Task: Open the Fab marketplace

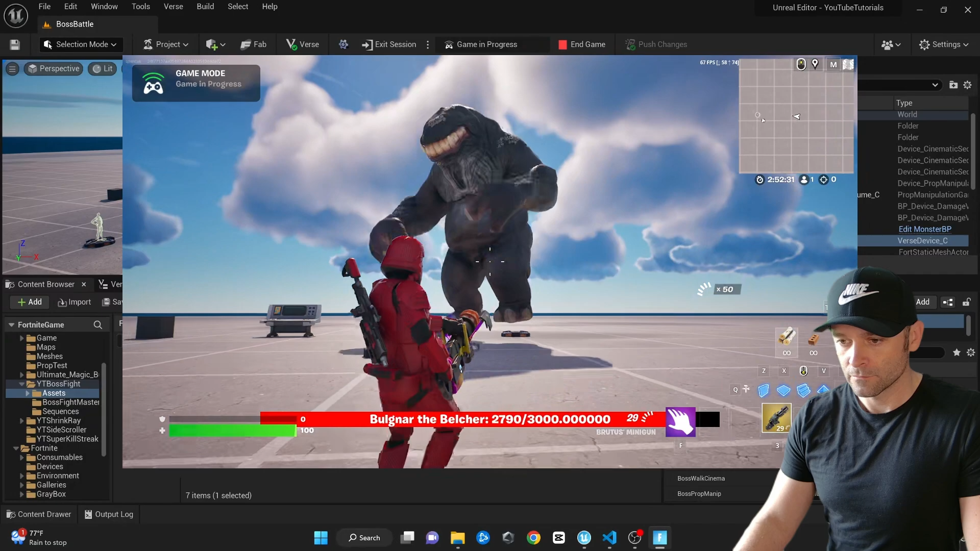Action: [254, 45]
